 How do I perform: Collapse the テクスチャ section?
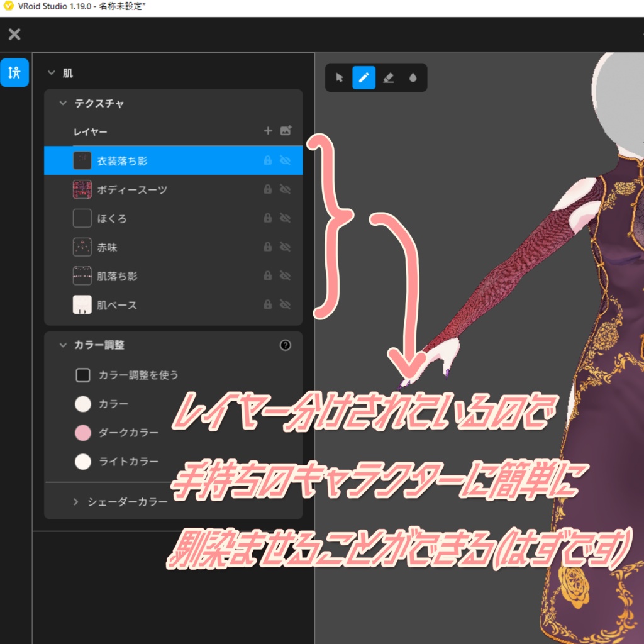tap(62, 102)
